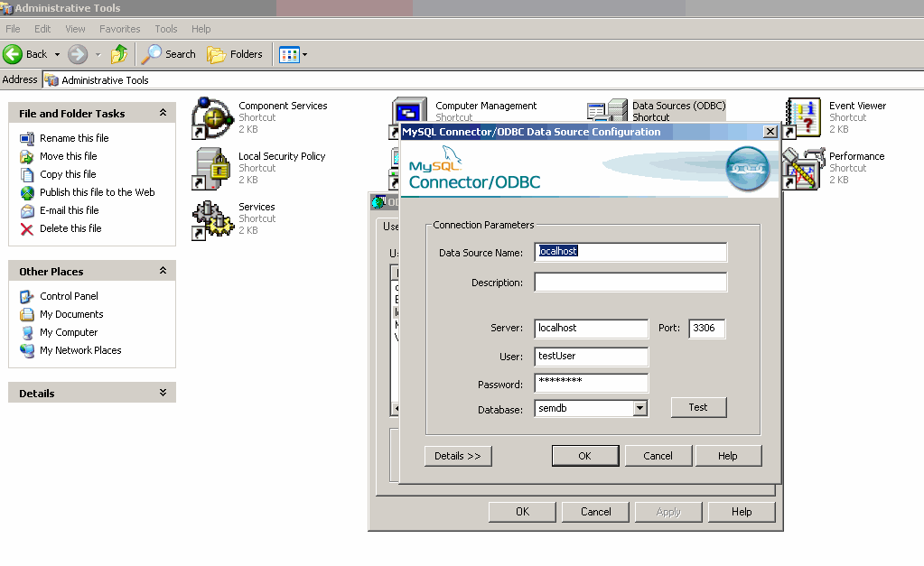
Task: Select the Data Sources (ODBC) icon
Action: pyautogui.click(x=608, y=110)
